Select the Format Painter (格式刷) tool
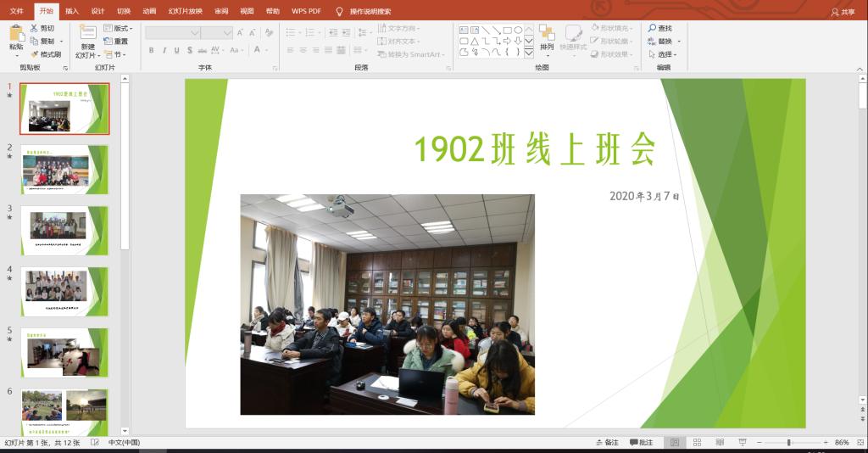868x453 pixels. point(35,53)
